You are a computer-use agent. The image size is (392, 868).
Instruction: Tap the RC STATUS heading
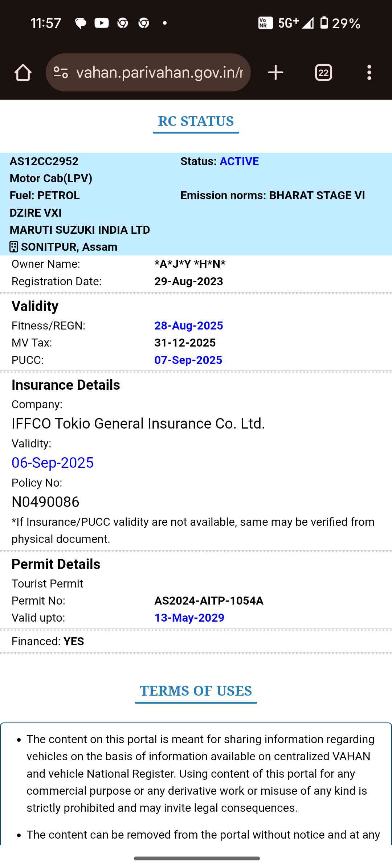point(196,121)
